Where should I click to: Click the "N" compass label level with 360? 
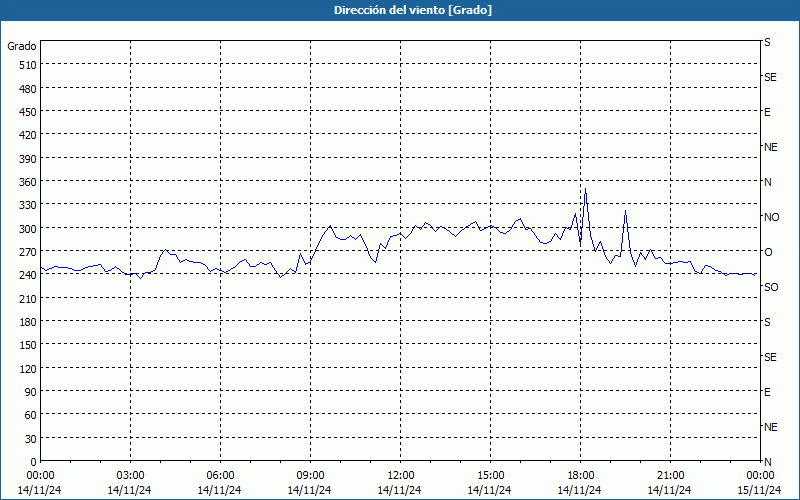click(x=768, y=182)
